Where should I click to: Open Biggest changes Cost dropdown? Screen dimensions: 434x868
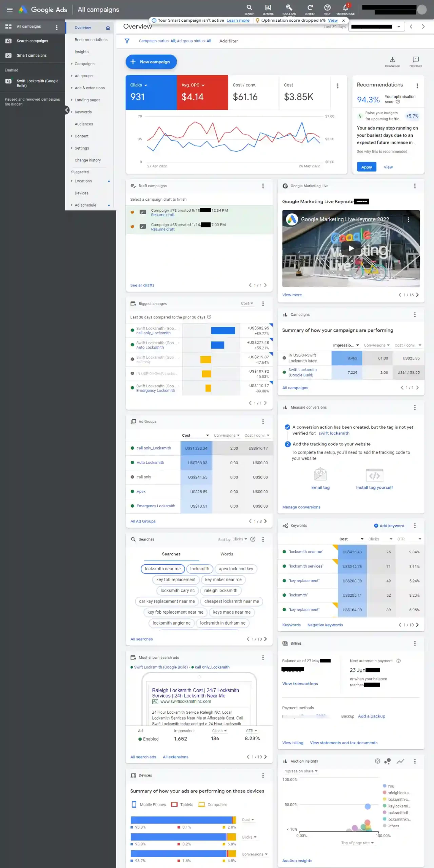click(x=247, y=303)
